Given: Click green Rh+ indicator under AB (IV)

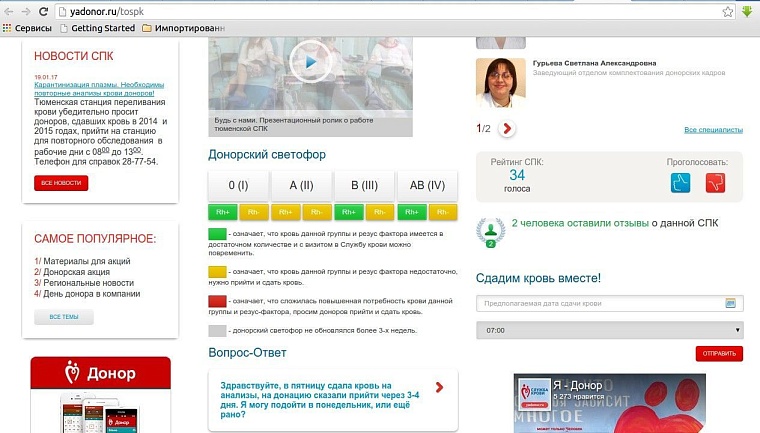Looking at the screenshot, I should 412,212.
